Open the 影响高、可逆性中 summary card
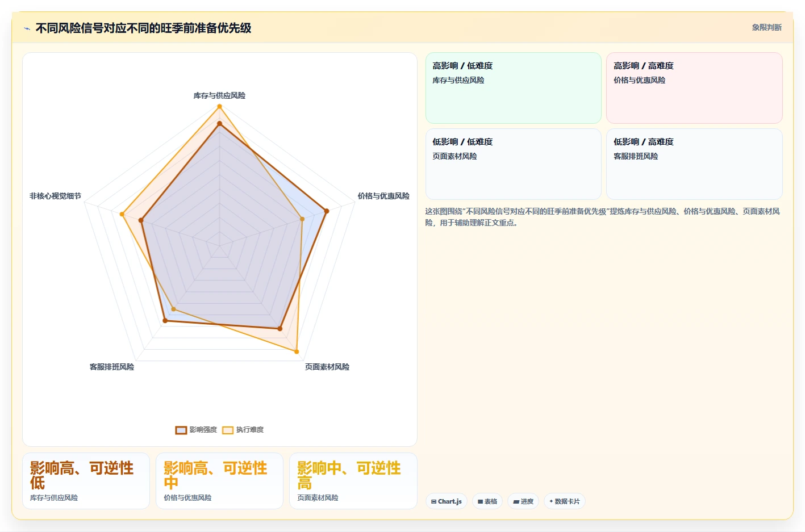 pos(219,481)
